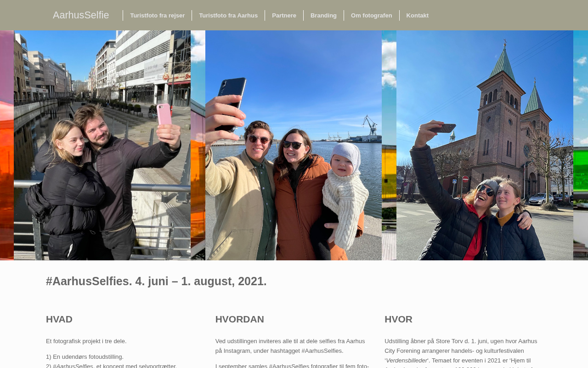The image size is (588, 368).
Task: Select the harbor family with baby photo
Action: (x=294, y=145)
